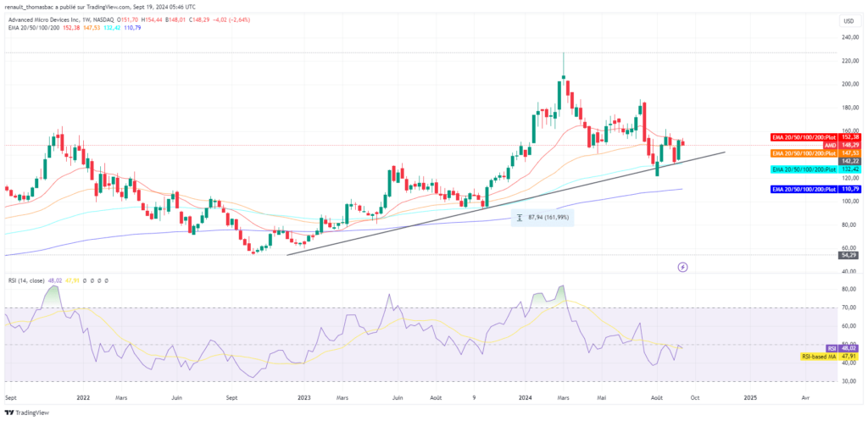Click the purple lightning bolt event icon

683,267
